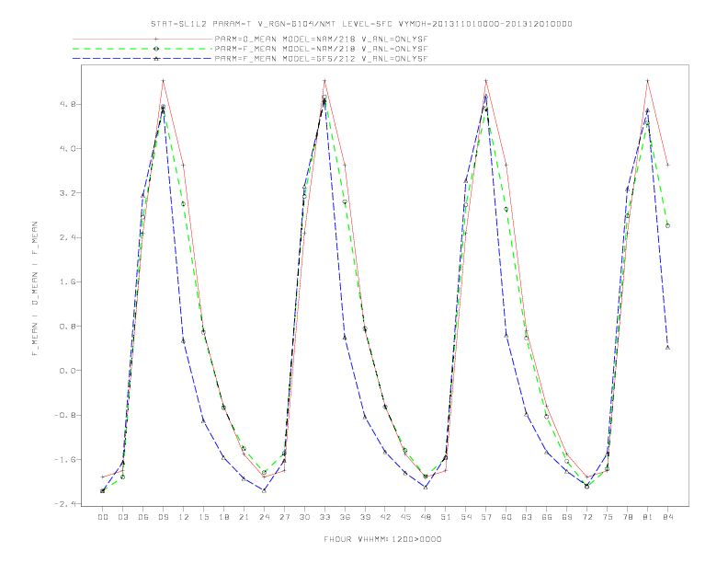Click the 42 forecast hour tick label
Image resolution: width=728 pixels, height=563 pixels.
tap(385, 517)
